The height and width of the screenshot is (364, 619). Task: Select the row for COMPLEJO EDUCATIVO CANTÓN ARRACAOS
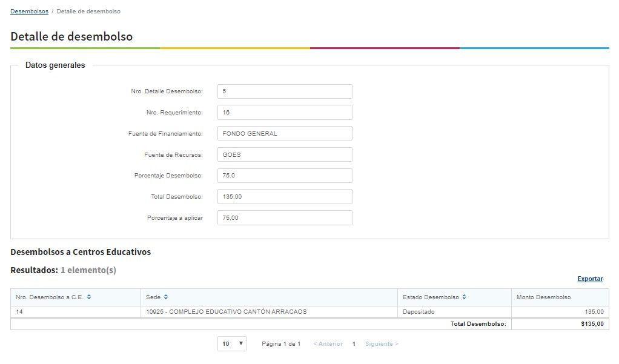(227, 312)
